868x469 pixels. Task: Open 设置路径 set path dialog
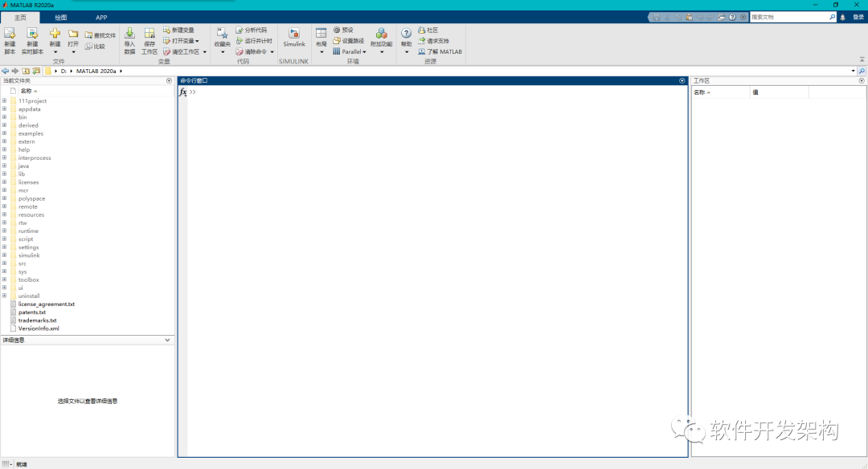[x=348, y=41]
